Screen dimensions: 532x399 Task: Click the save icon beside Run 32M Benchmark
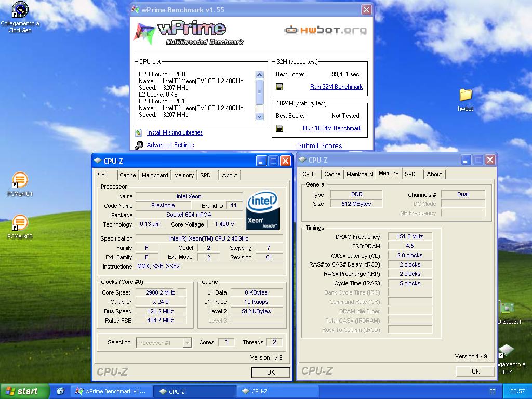point(280,87)
